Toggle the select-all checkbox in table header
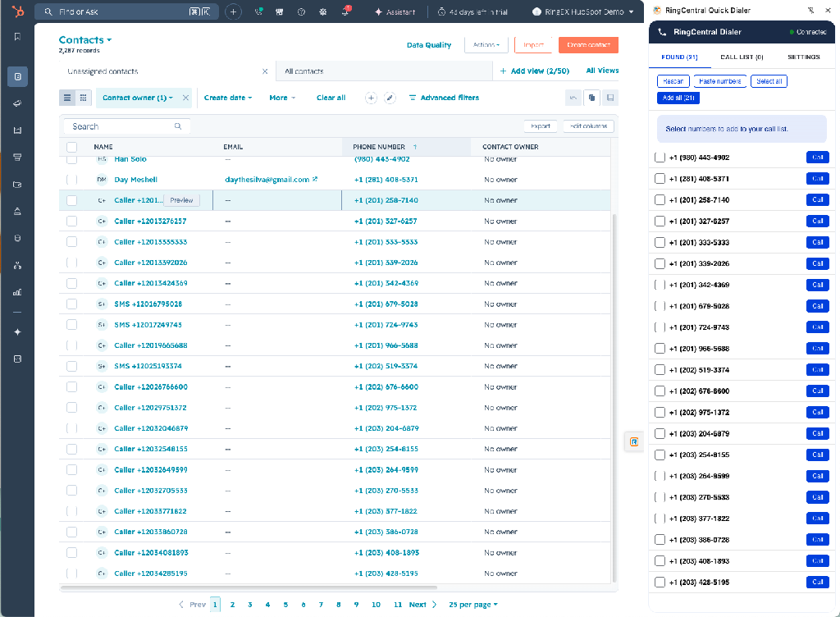Screen dimensions: 840x617 click(72, 147)
